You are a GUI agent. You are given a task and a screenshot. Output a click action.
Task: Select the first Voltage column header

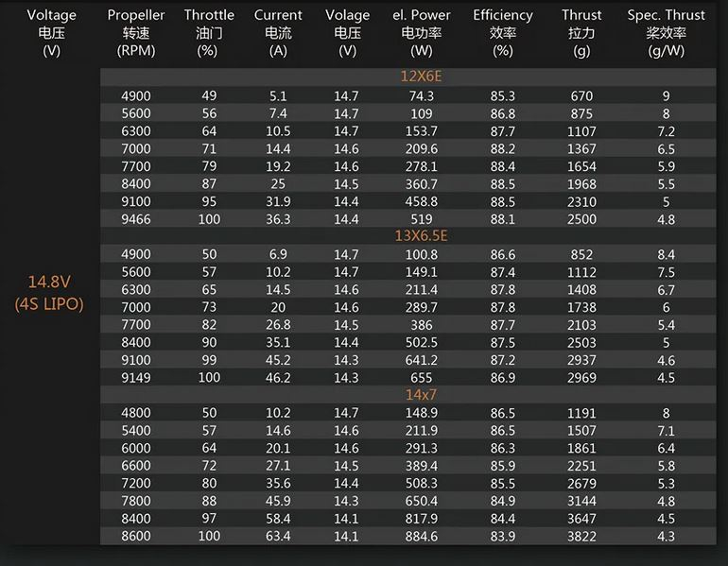point(52,32)
